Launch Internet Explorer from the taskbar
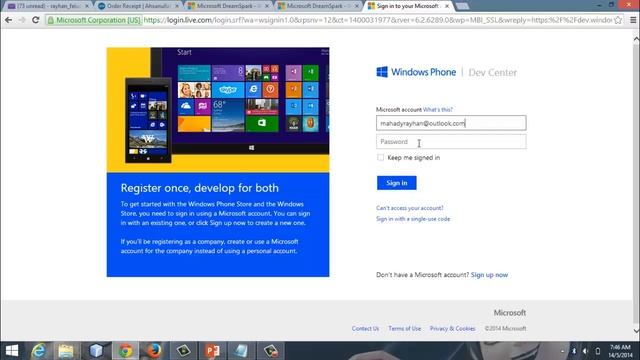 39,351
